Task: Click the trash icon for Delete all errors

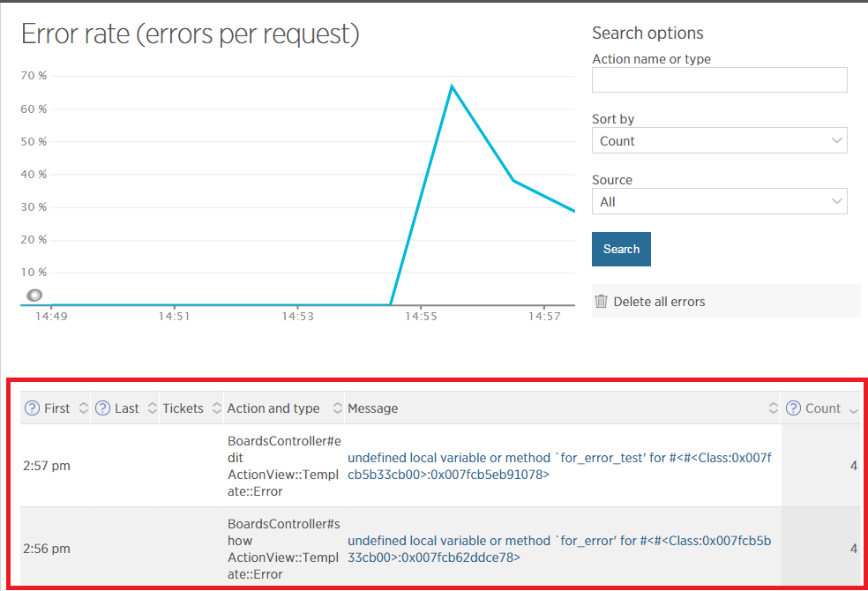Action: click(x=601, y=302)
